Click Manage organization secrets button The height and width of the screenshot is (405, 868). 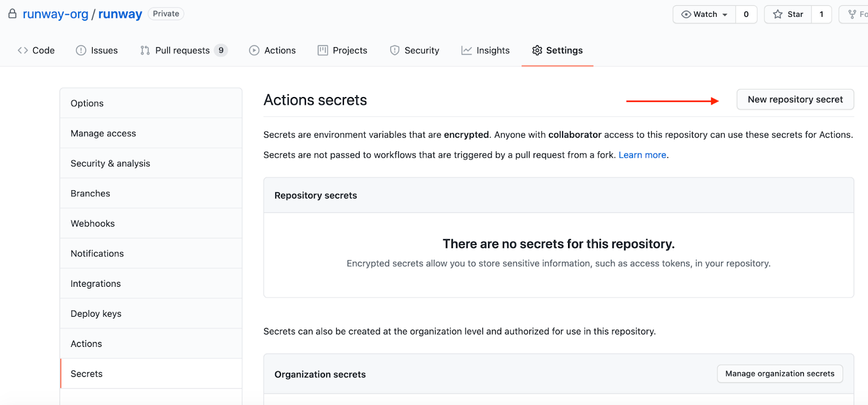coord(780,374)
